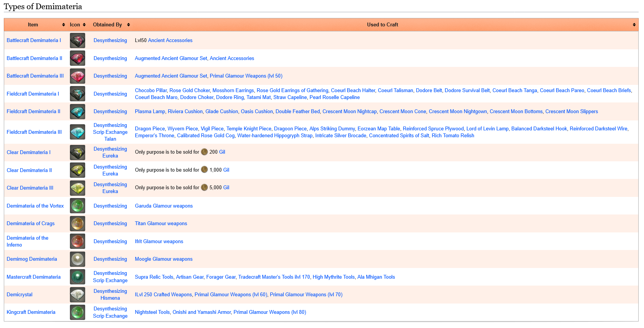The image size is (644, 328).
Task: Open the Primal Glamour Weapons (lvl 80) link
Action: 270,312
